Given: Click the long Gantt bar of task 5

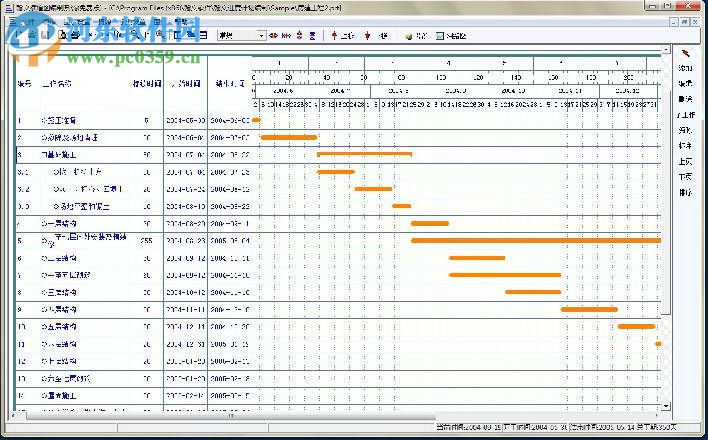Looking at the screenshot, I should coord(536,240).
